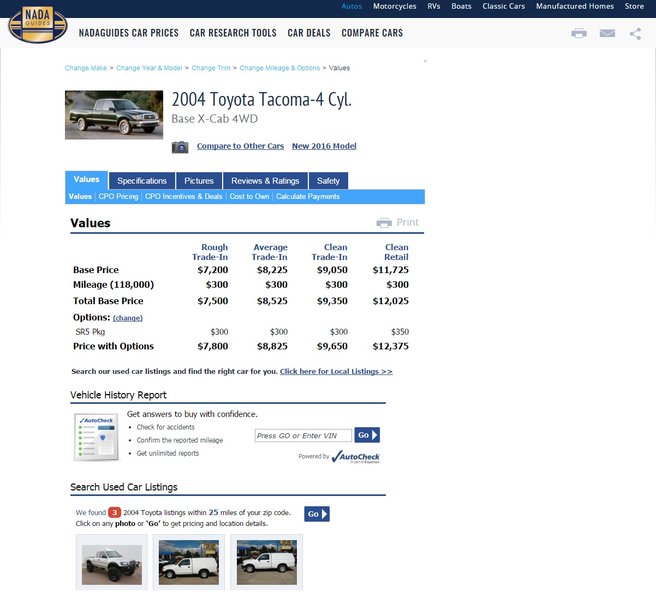Click the $7,800 Rough Trade-In price
The height and width of the screenshot is (599, 656).
pyautogui.click(x=213, y=346)
